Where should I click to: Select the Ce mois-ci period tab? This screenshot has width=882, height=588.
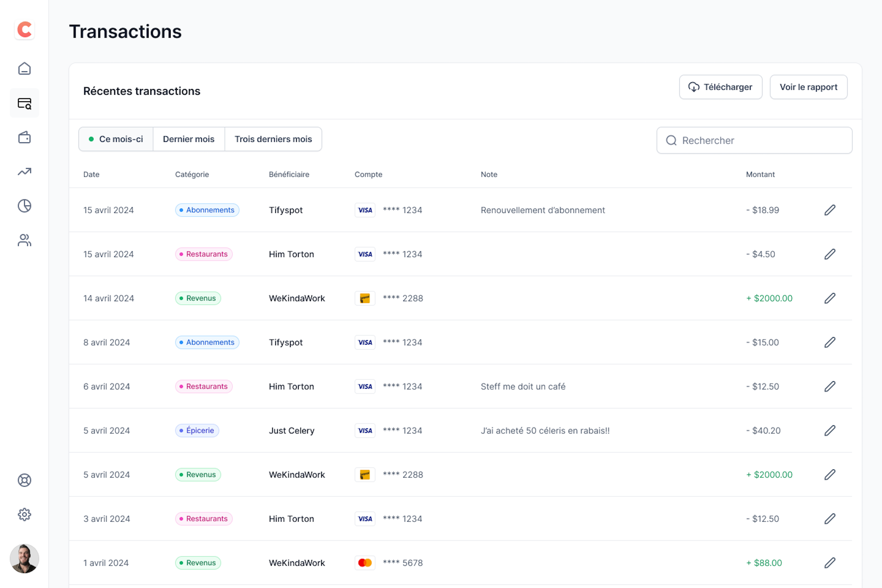point(116,139)
